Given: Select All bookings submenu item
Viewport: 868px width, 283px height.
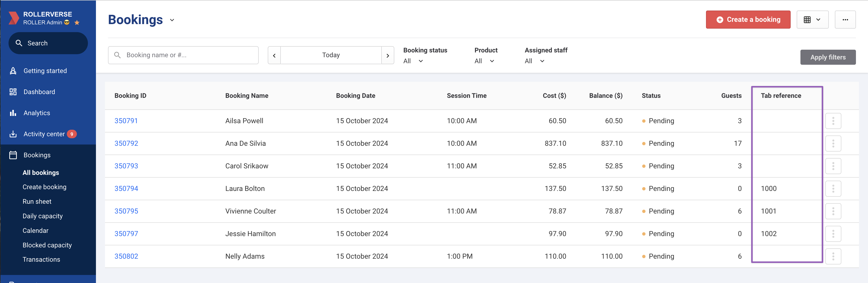Looking at the screenshot, I should [41, 173].
